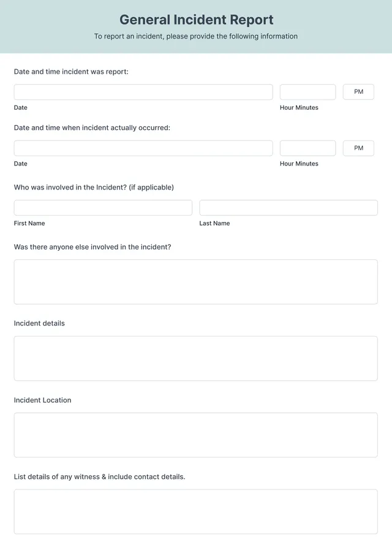392x555 pixels.
Task: Click the Hour Minutes field for incident occurrence
Action: [307, 148]
